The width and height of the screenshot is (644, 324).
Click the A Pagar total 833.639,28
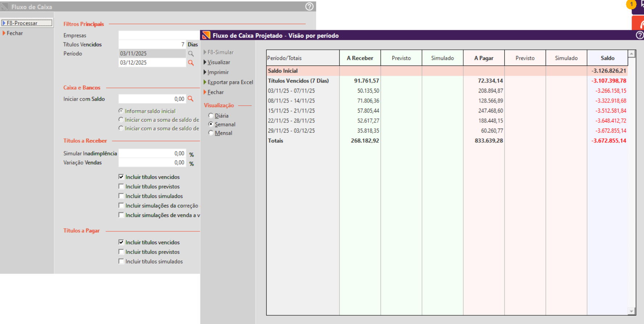pyautogui.click(x=489, y=141)
